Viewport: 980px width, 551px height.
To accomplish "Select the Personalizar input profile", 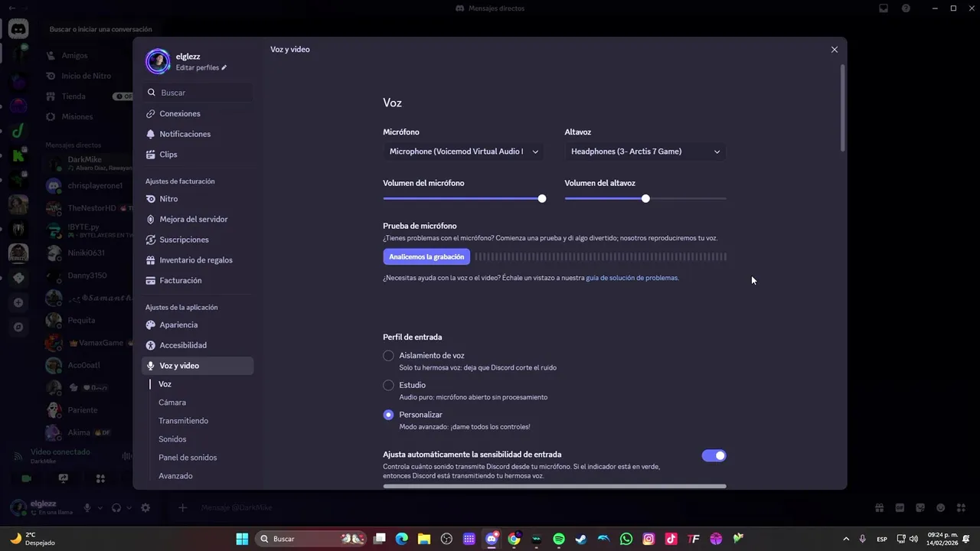I will [388, 415].
